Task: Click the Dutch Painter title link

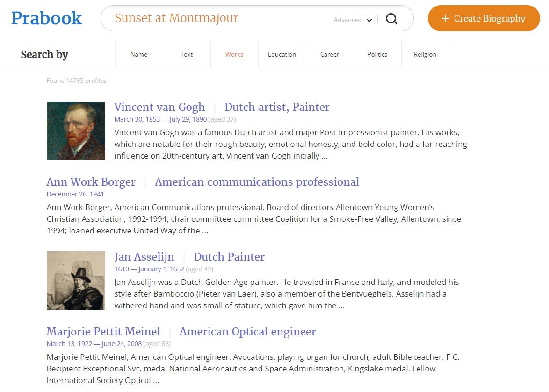Action: click(229, 257)
